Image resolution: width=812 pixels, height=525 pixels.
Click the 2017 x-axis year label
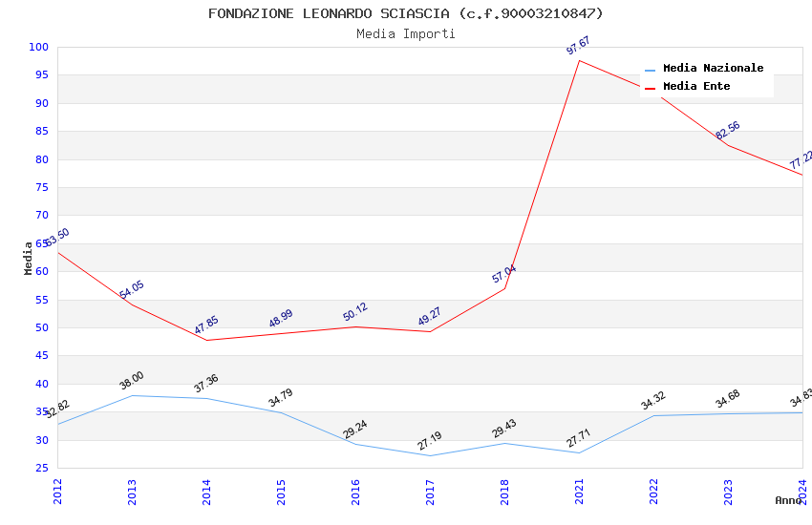[430, 492]
